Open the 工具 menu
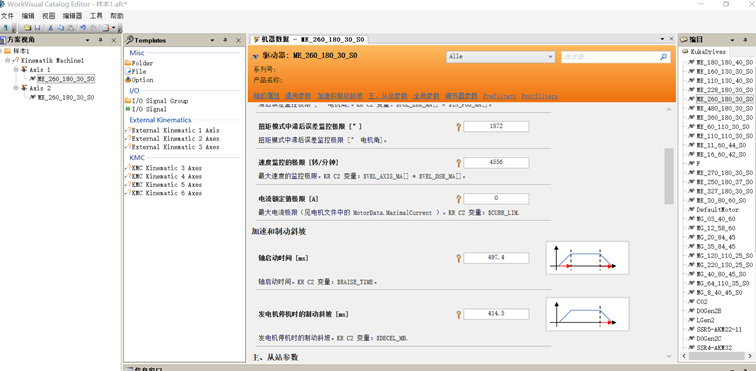Viewport: 756px width, 371px height. click(x=96, y=15)
